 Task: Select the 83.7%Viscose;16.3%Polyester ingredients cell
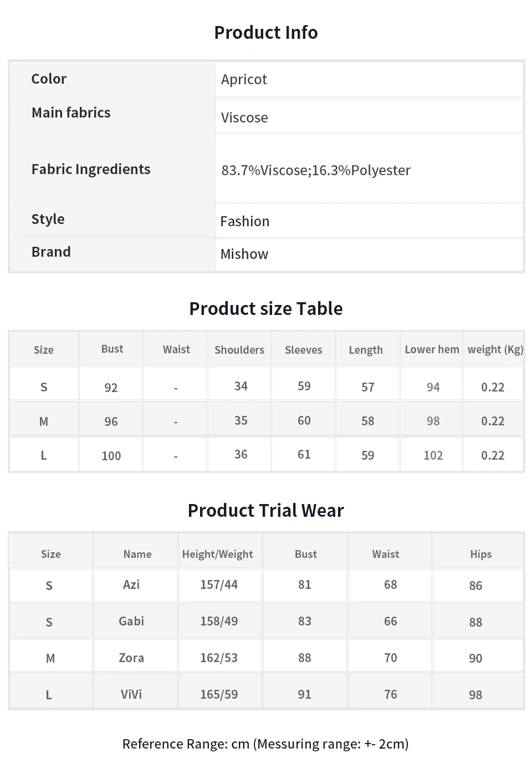[369, 168]
